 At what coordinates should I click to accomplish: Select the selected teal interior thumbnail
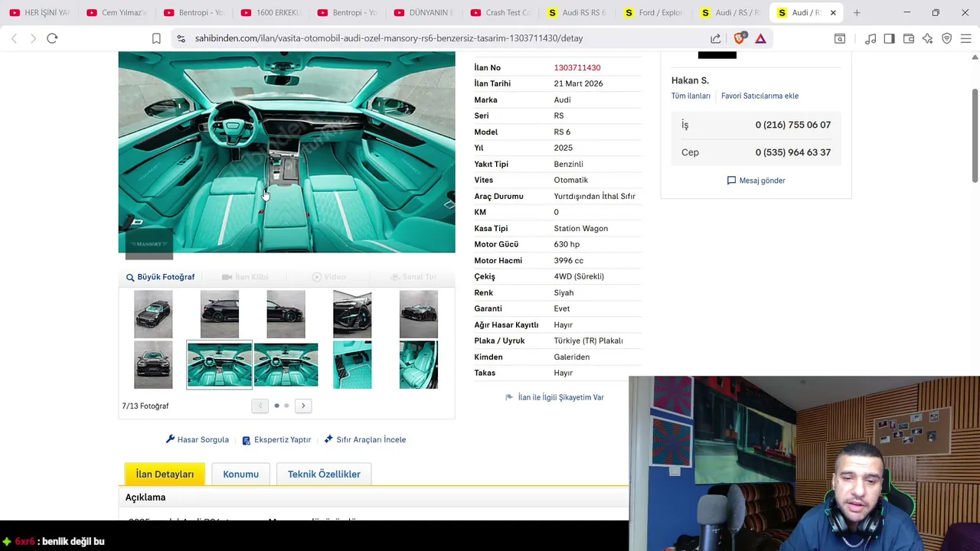[x=219, y=365]
